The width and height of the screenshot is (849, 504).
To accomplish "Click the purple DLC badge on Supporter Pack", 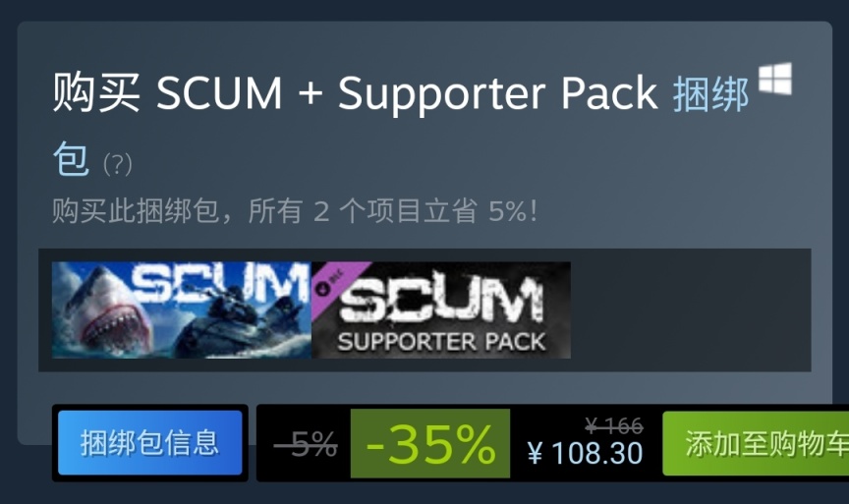I will coord(339,283).
